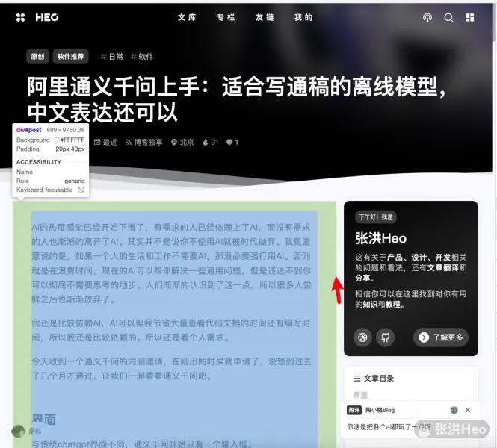Click the arrow icon in 了解更多 button

point(424,337)
